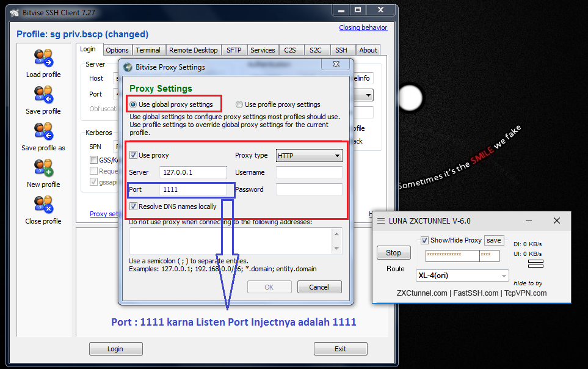Click the proxy exclusion addresses text box
588x369 pixels.
point(231,241)
